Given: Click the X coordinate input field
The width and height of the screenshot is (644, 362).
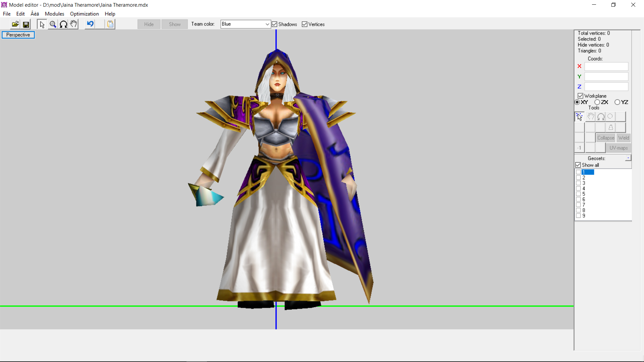Looking at the screenshot, I should pos(606,66).
